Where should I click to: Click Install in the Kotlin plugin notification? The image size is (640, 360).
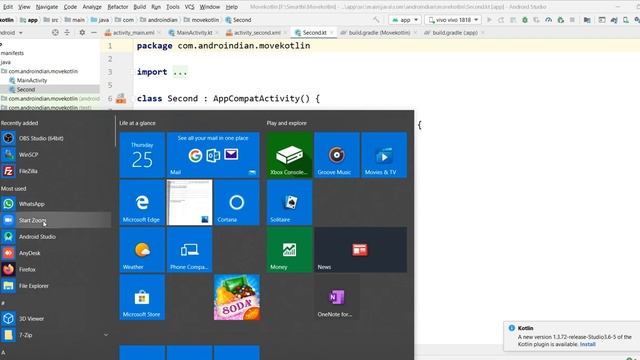[587, 344]
